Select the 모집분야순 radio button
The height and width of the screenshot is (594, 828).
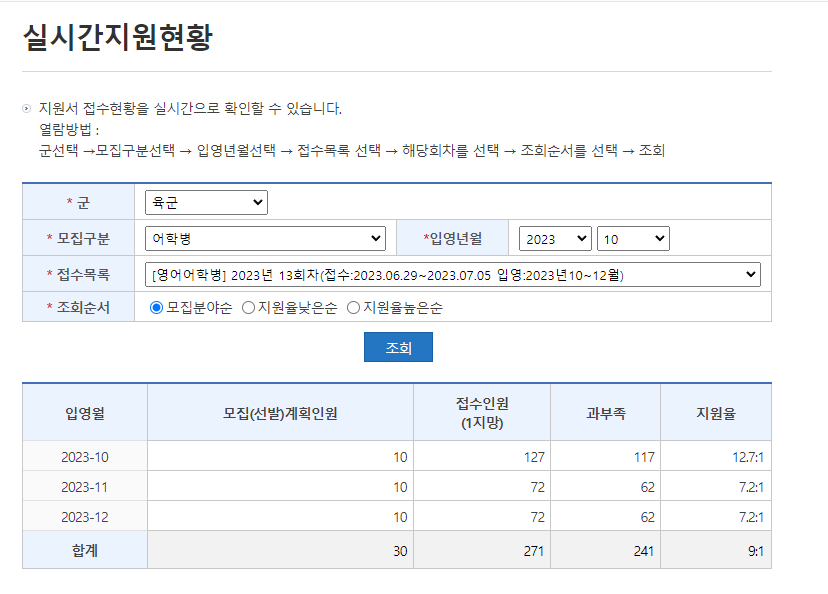[156, 307]
